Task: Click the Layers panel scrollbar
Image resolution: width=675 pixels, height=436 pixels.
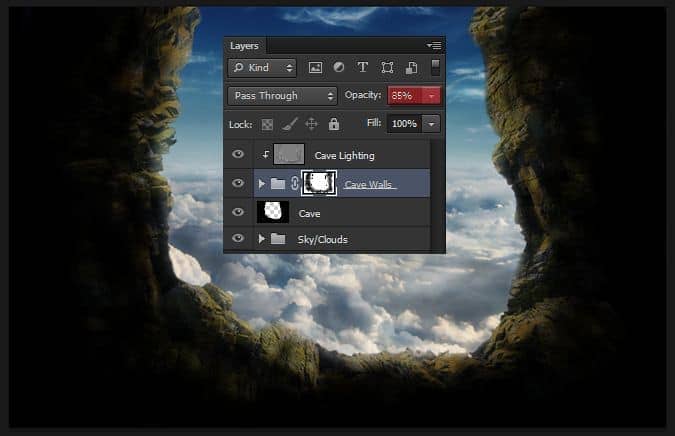Action: (x=437, y=196)
